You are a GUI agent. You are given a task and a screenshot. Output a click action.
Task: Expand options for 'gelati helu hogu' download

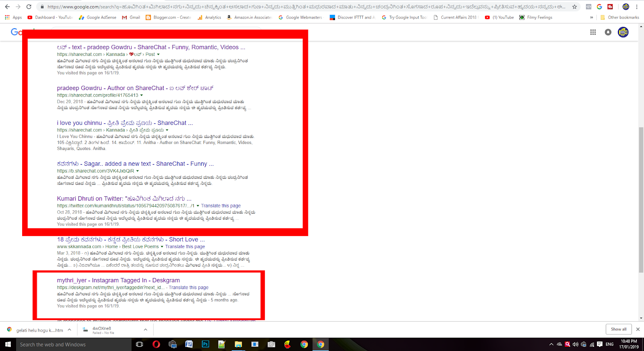69,330
